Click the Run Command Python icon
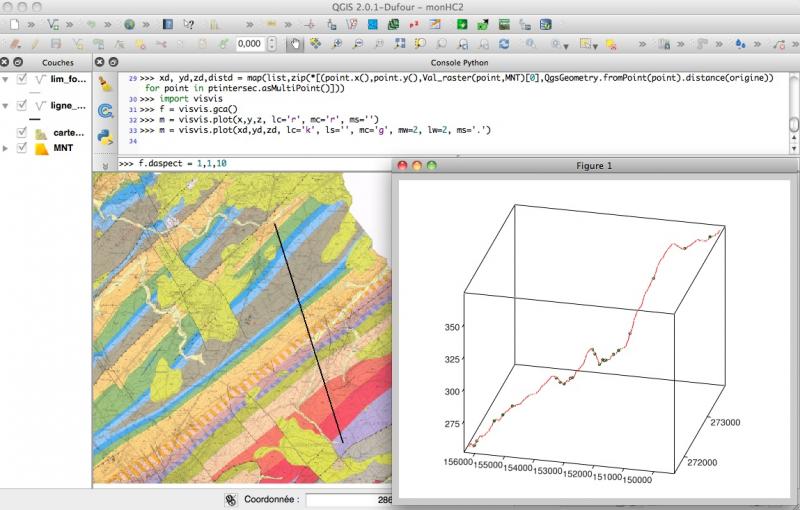 105,137
